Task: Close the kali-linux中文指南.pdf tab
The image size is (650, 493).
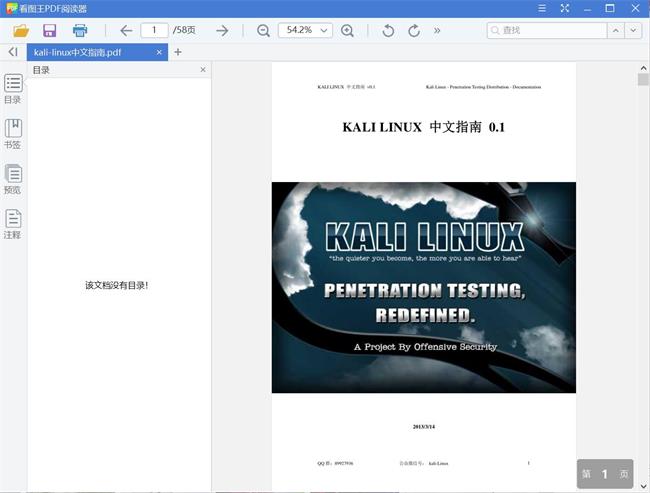Action: (x=159, y=52)
